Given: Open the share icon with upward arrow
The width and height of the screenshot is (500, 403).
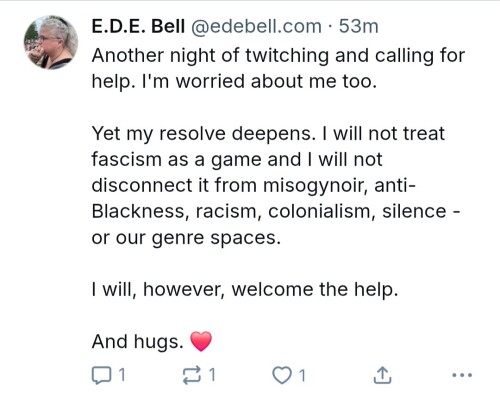Looking at the screenshot, I should [x=382, y=375].
